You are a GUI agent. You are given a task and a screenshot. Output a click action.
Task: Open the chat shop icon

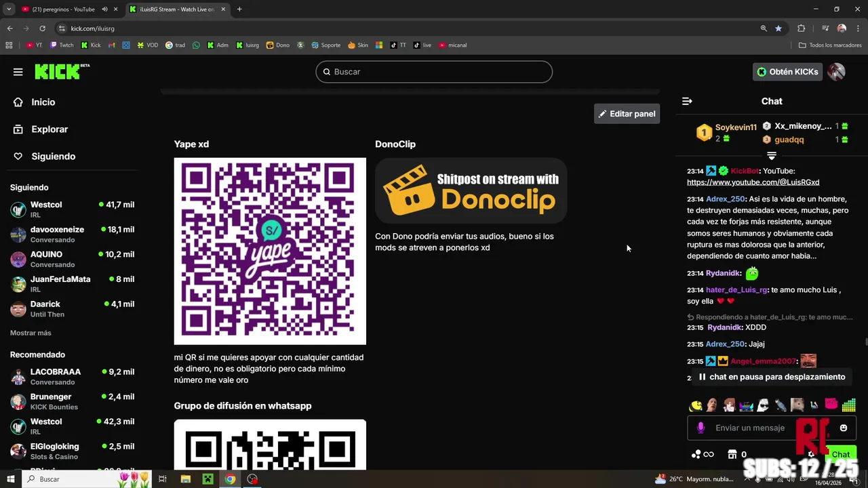[732, 455]
